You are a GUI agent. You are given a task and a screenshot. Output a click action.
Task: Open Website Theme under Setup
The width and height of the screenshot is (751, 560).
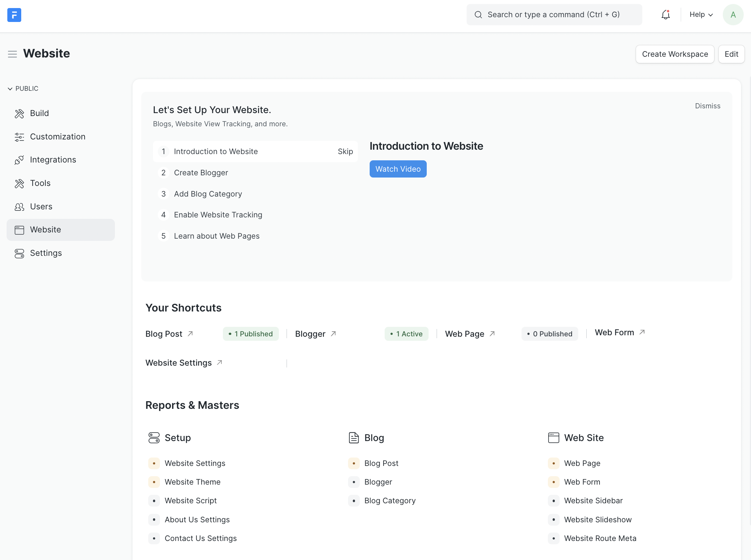(193, 482)
